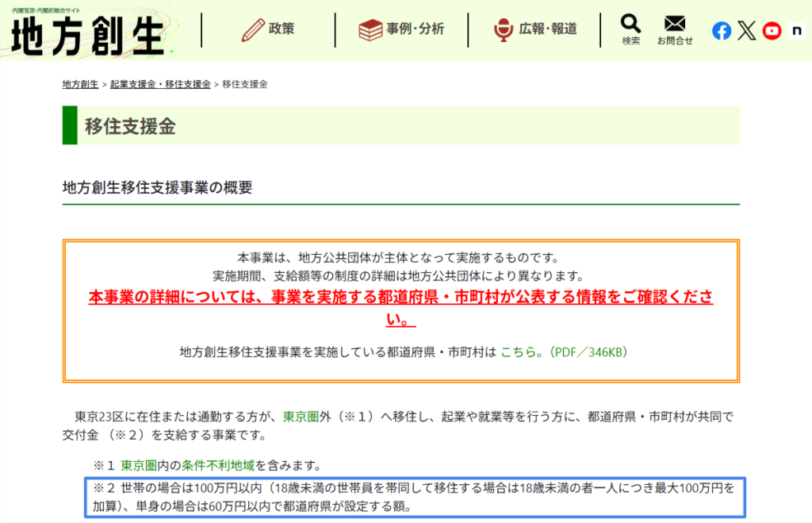
Task: Click the X social media icon
Action: [746, 31]
